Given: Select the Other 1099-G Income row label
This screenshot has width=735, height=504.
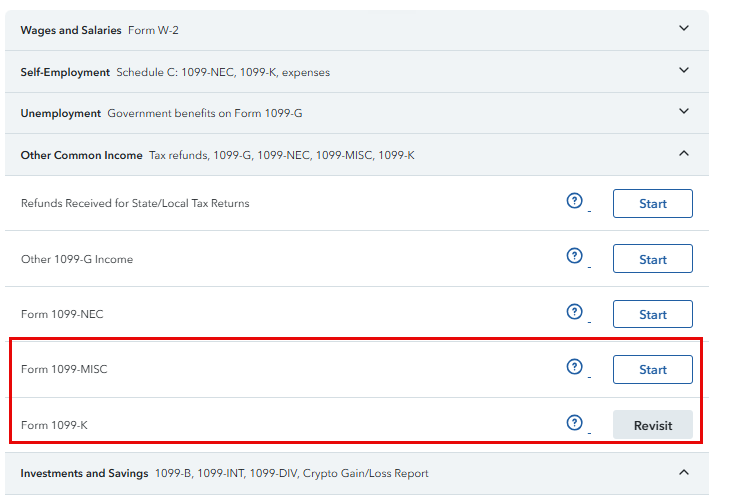Looking at the screenshot, I should point(77,259).
